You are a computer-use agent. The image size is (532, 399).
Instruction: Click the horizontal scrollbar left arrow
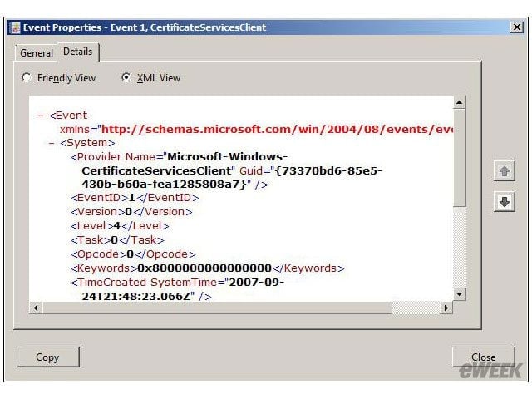coord(36,308)
